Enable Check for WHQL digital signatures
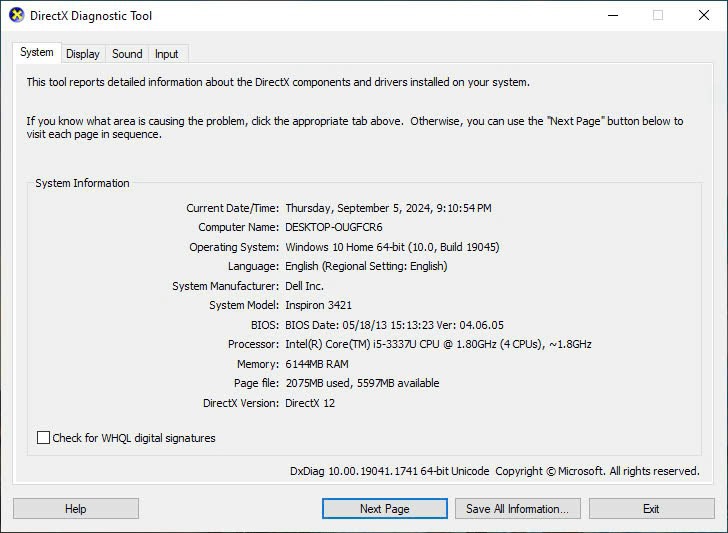 pyautogui.click(x=43, y=438)
